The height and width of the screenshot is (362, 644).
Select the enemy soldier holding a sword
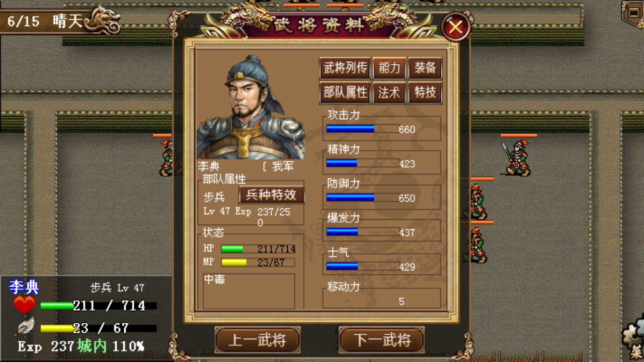[x=517, y=158]
